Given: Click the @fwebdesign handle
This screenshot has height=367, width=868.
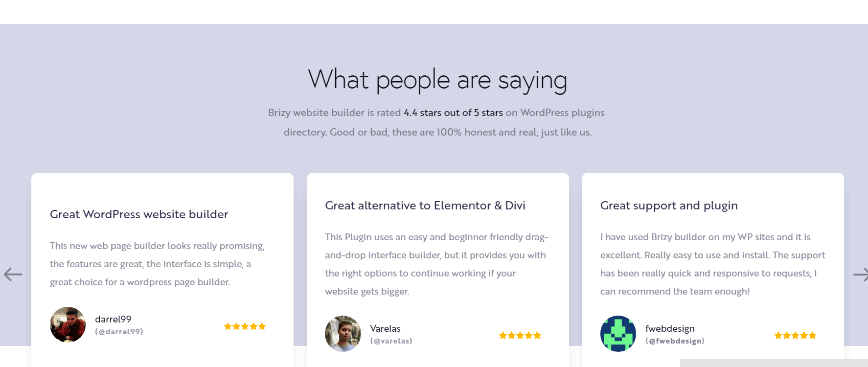Looking at the screenshot, I should (675, 341).
